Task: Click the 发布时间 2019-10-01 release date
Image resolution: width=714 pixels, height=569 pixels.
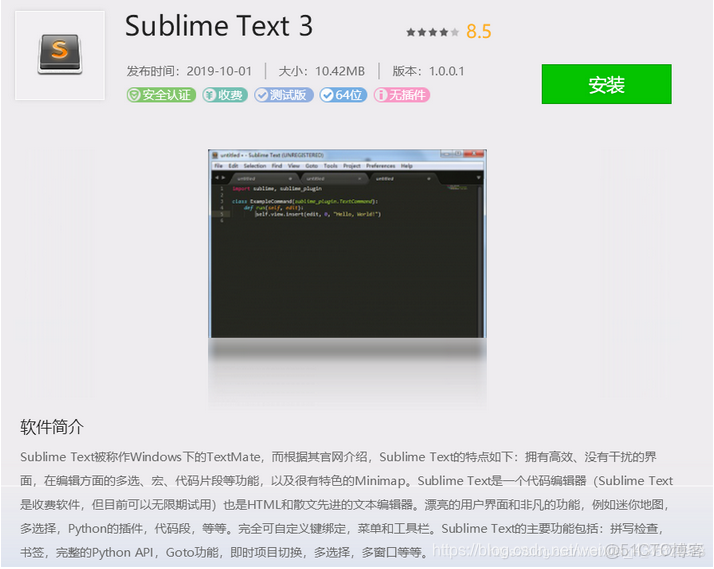Action: (x=189, y=71)
